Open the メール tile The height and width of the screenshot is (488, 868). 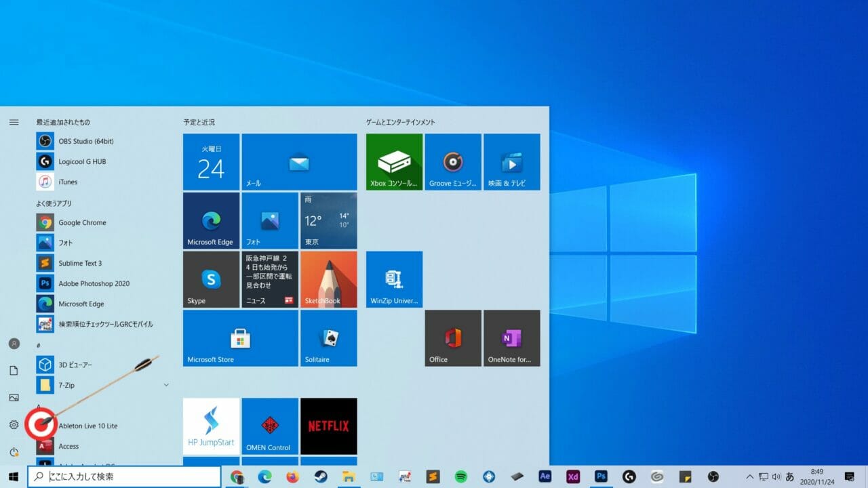click(299, 161)
